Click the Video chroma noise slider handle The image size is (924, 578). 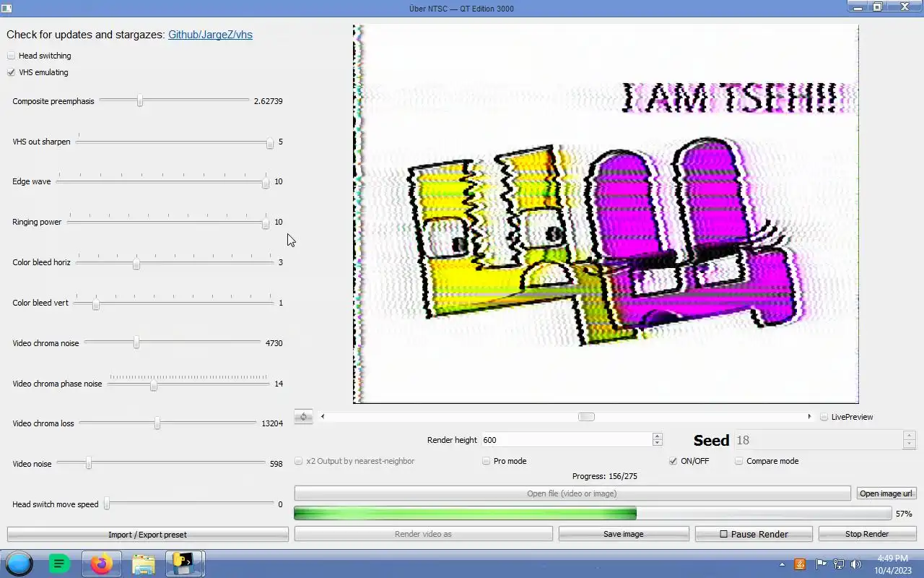click(x=136, y=343)
